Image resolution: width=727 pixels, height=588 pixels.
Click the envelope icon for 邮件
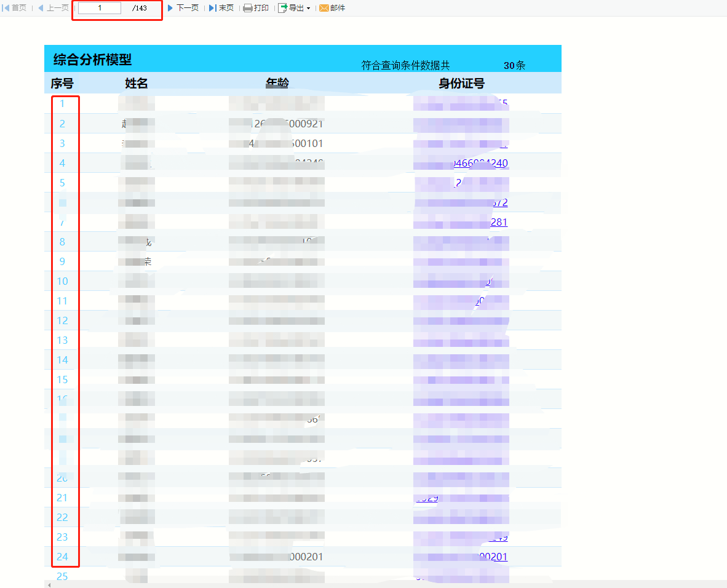[x=324, y=8]
